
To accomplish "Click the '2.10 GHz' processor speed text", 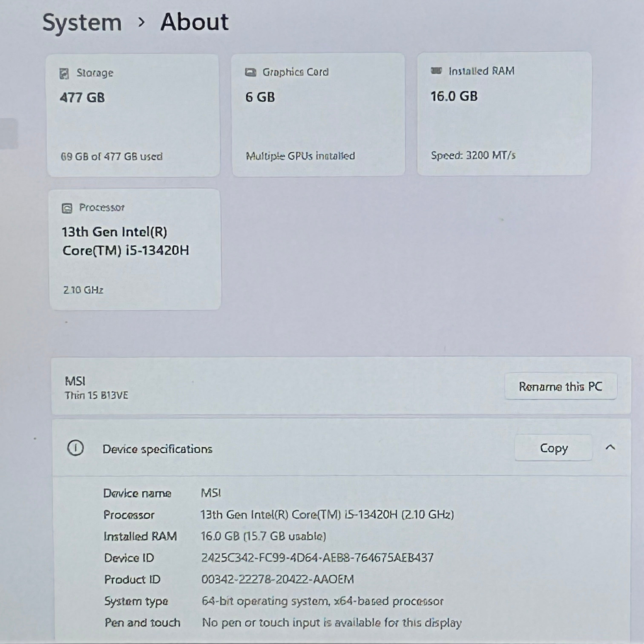I will point(83,290).
